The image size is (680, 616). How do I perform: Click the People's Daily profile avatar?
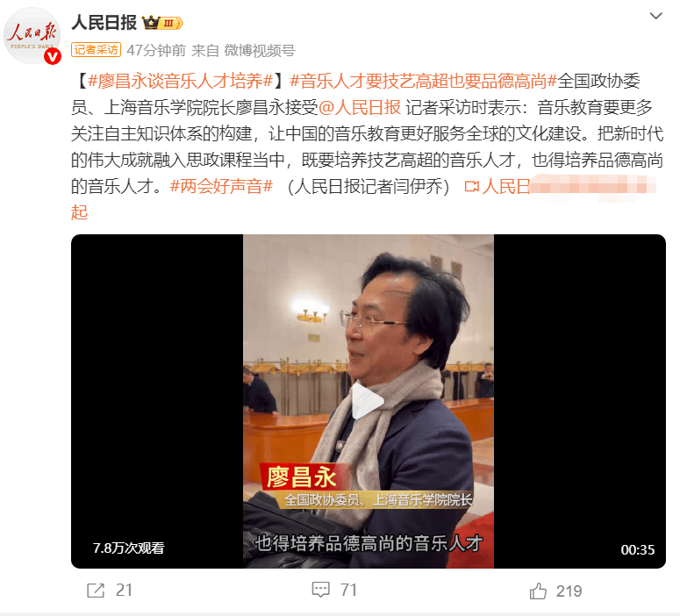(32, 36)
